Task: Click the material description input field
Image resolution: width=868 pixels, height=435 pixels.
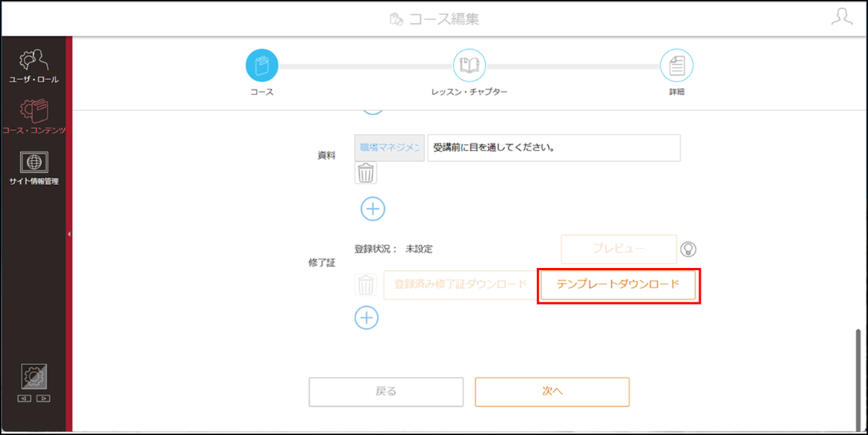Action: coord(554,148)
